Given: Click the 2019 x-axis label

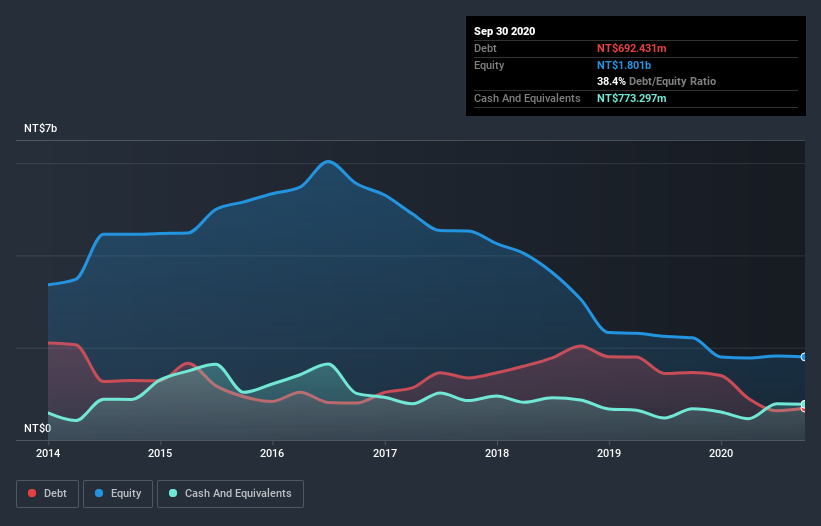Looking at the screenshot, I should point(609,453).
